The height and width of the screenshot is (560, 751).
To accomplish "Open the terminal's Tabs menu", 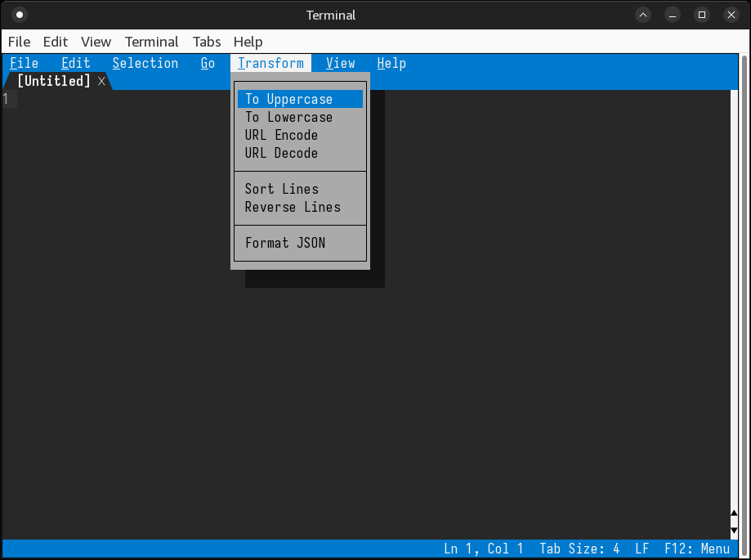I will (207, 42).
